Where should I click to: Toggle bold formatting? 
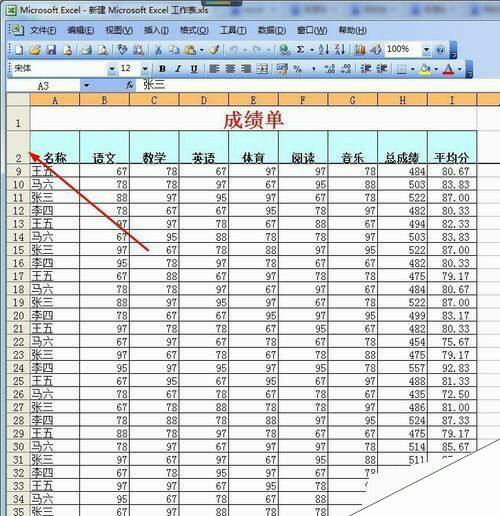162,69
